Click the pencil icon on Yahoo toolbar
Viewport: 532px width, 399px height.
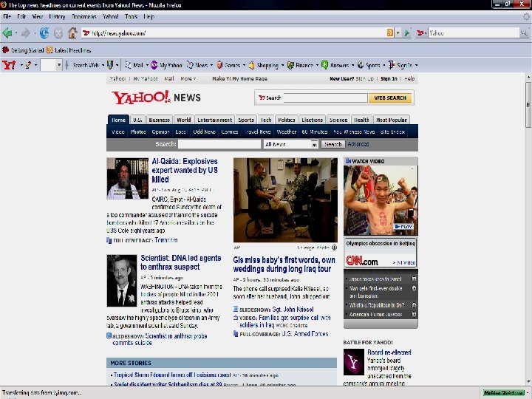[x=28, y=65]
